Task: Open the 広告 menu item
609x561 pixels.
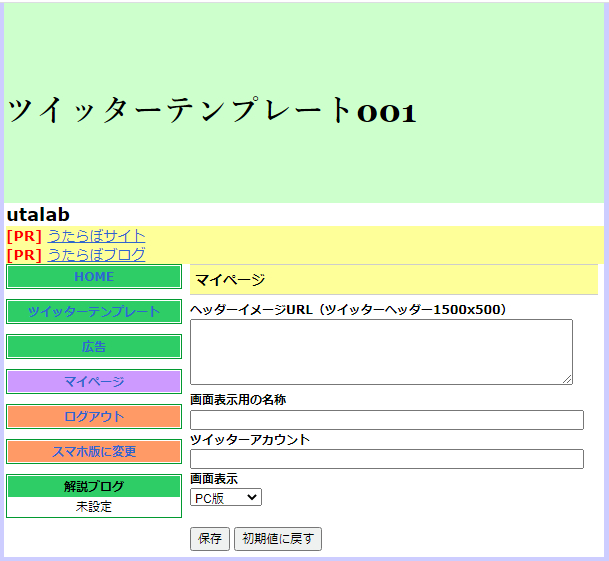Action: (x=94, y=347)
